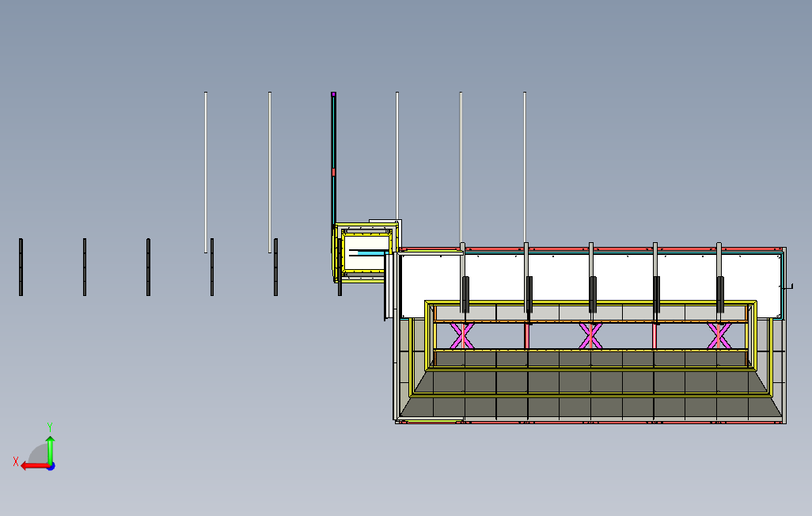This screenshot has height=516, width=812.
Task: Click the green Y axis arrow of triad
Action: pos(50,450)
